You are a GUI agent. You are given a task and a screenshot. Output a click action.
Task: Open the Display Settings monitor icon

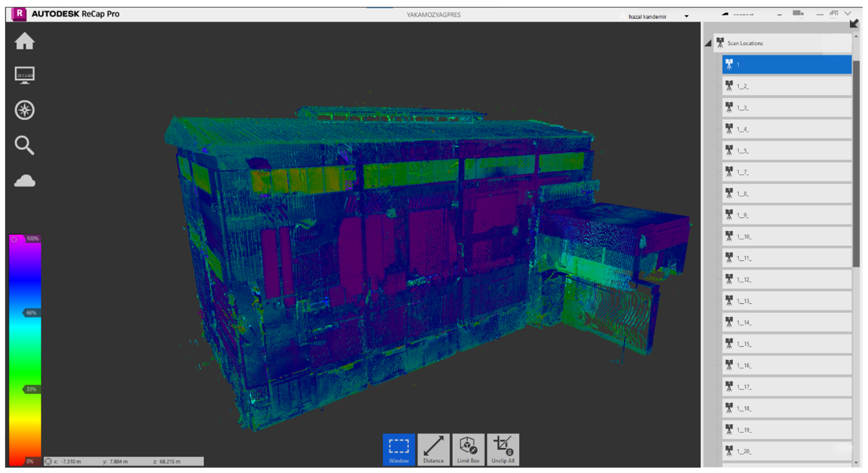(24, 75)
